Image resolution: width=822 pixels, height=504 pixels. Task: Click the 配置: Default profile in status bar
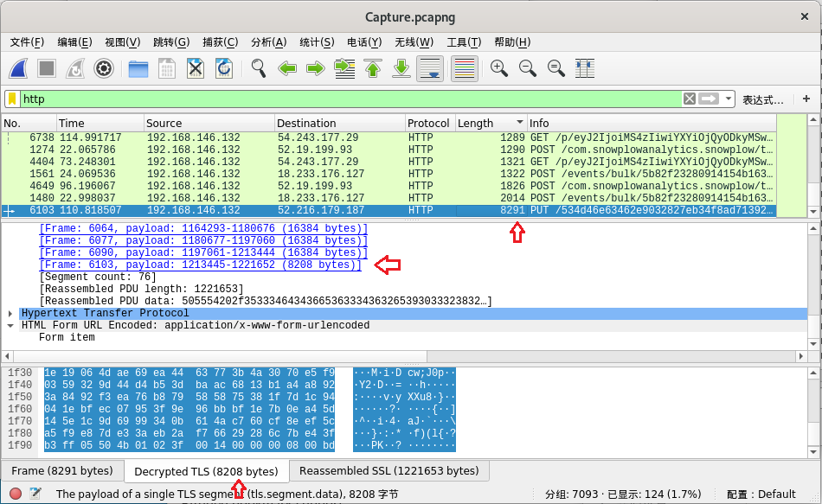pos(761,494)
